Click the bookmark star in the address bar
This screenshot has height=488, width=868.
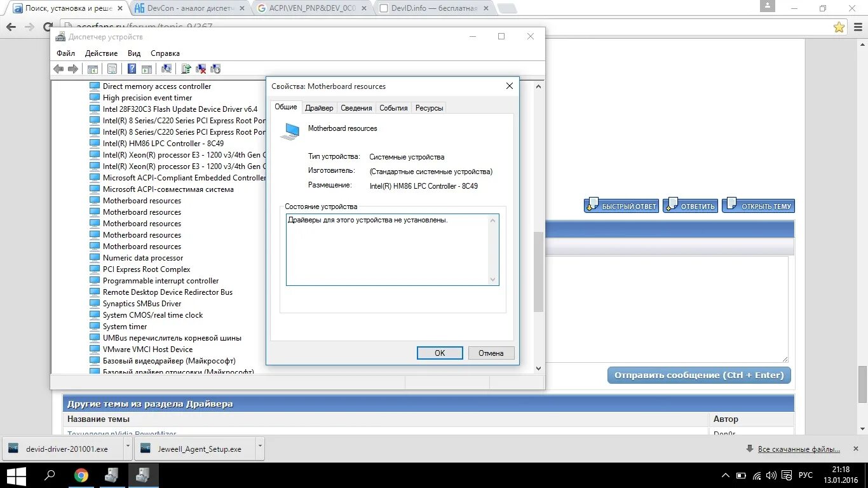coord(839,27)
